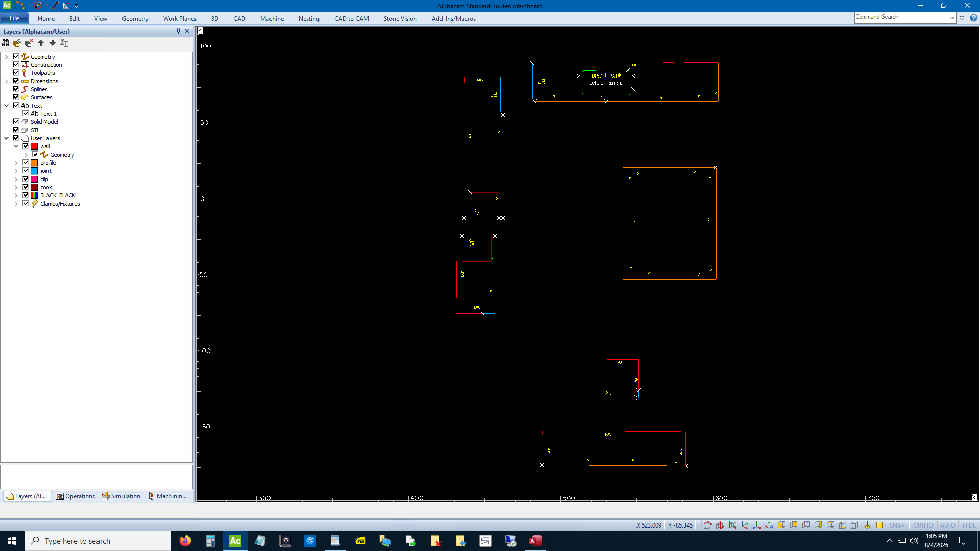This screenshot has height=551, width=980.
Task: Click the Command Search input field
Action: 901,17
